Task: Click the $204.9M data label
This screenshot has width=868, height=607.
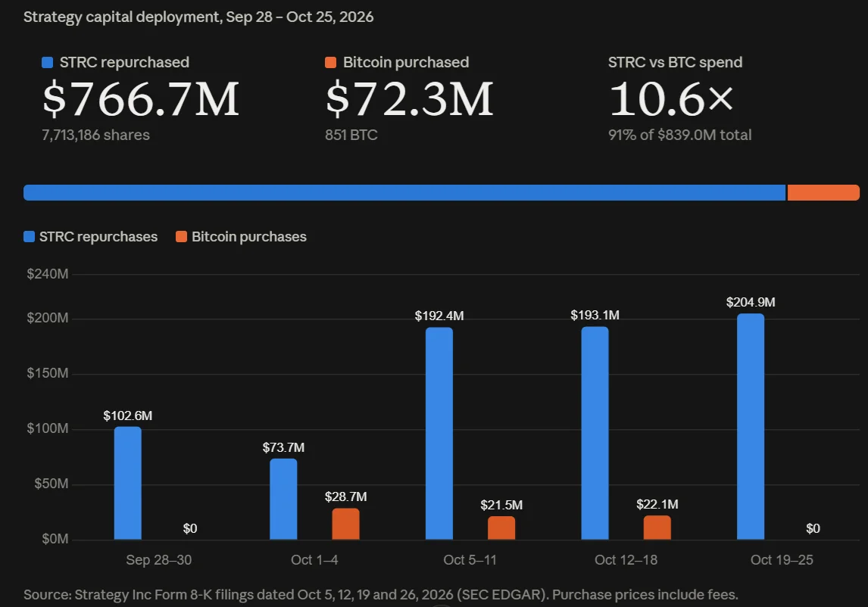Action: pyautogui.click(x=751, y=302)
